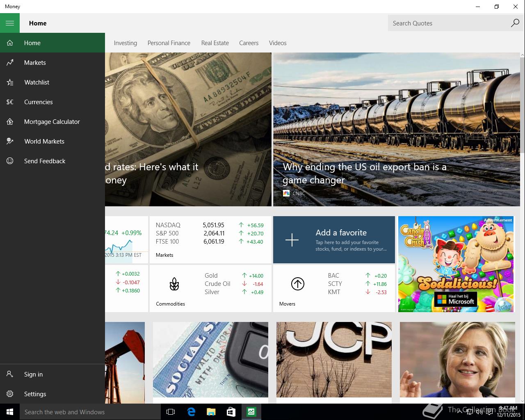The width and height of the screenshot is (525, 420).
Task: Switch to the Investing tab
Action: [125, 43]
